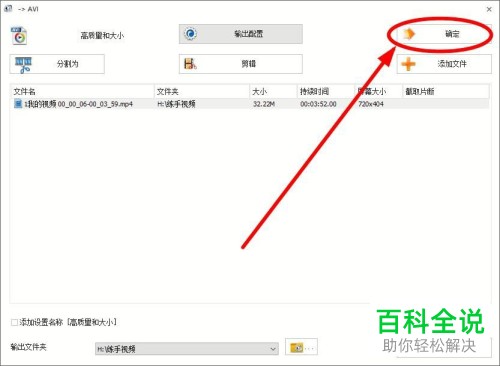500x366 pixels.
Task: Open the 剪辑 clip editor button
Action: tap(241, 64)
